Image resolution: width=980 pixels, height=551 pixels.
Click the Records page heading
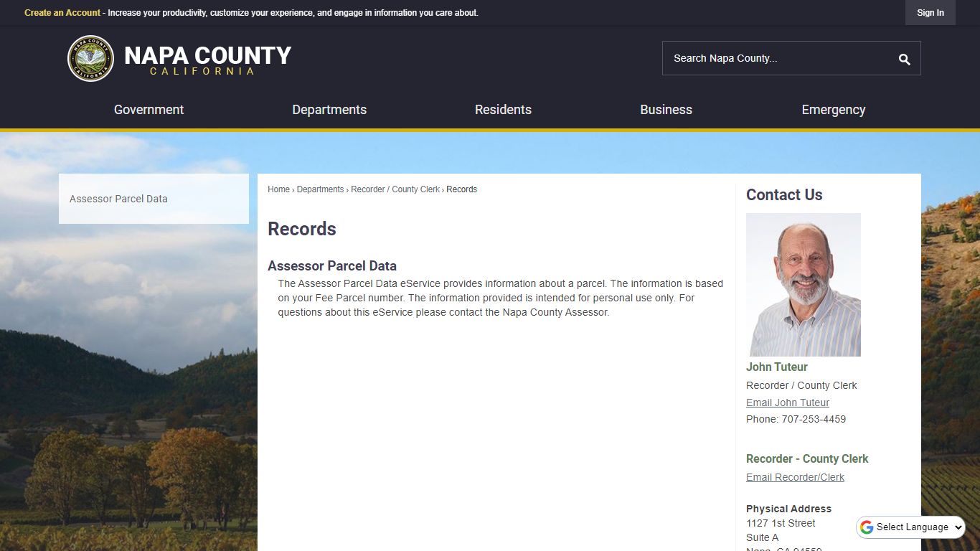(302, 229)
